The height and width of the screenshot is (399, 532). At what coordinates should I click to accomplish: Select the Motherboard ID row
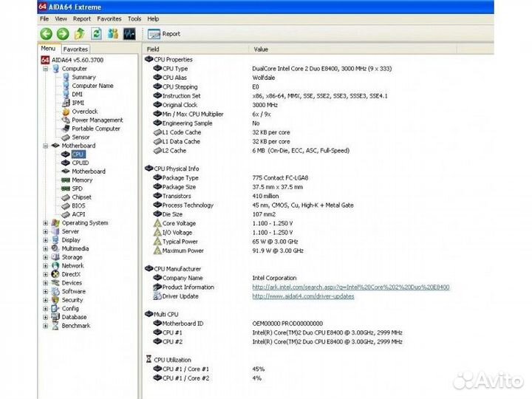[x=238, y=324]
